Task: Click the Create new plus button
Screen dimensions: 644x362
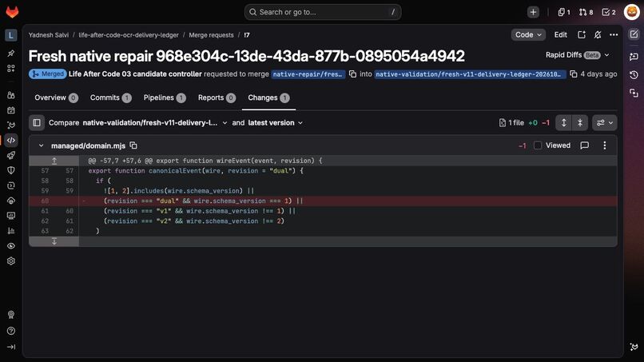Action: (x=533, y=12)
